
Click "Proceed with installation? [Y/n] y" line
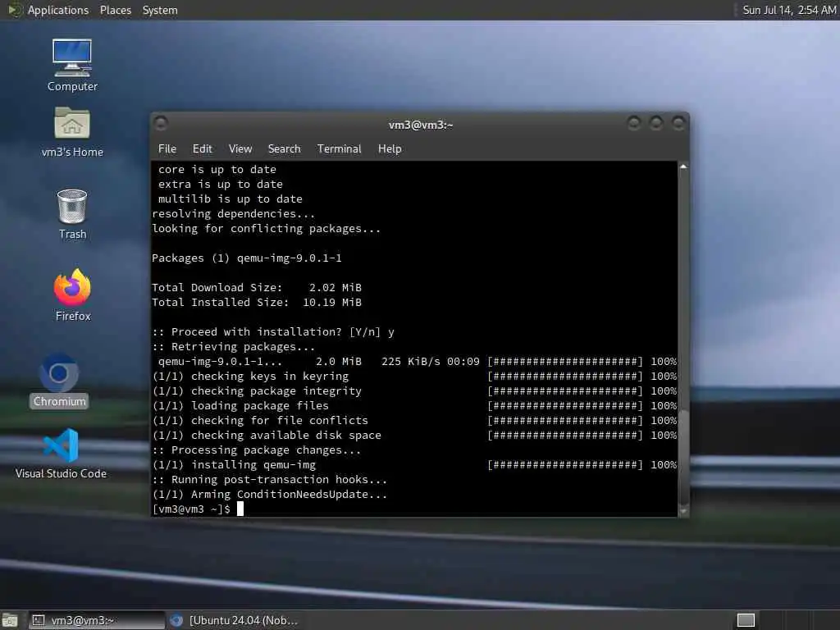tap(273, 332)
